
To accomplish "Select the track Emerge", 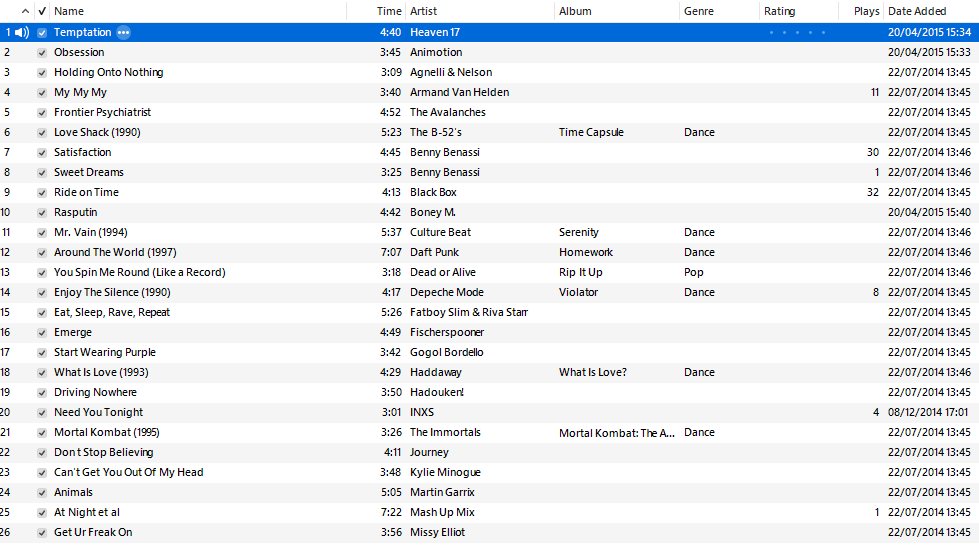I will [73, 332].
